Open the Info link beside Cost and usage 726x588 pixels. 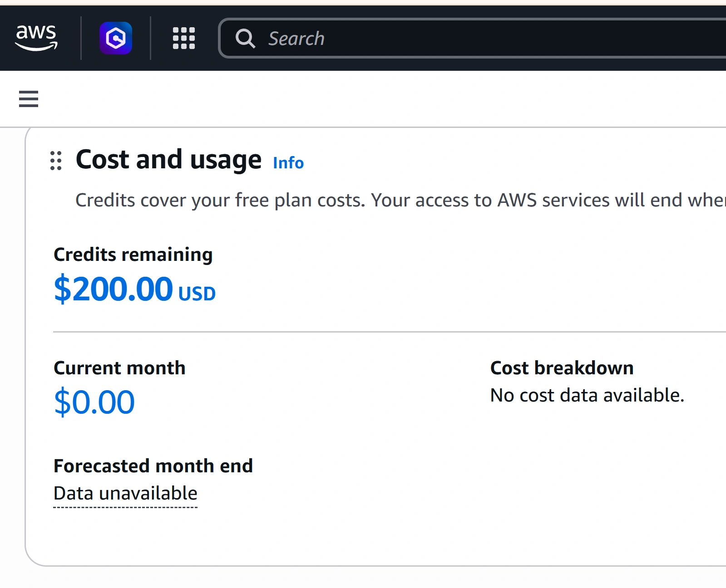pos(288,162)
